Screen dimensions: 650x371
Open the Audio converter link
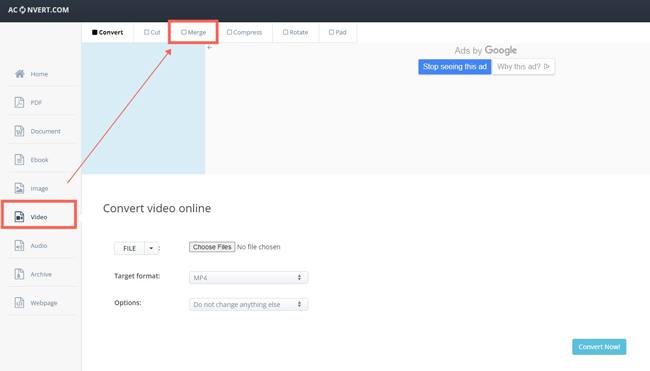tap(39, 245)
